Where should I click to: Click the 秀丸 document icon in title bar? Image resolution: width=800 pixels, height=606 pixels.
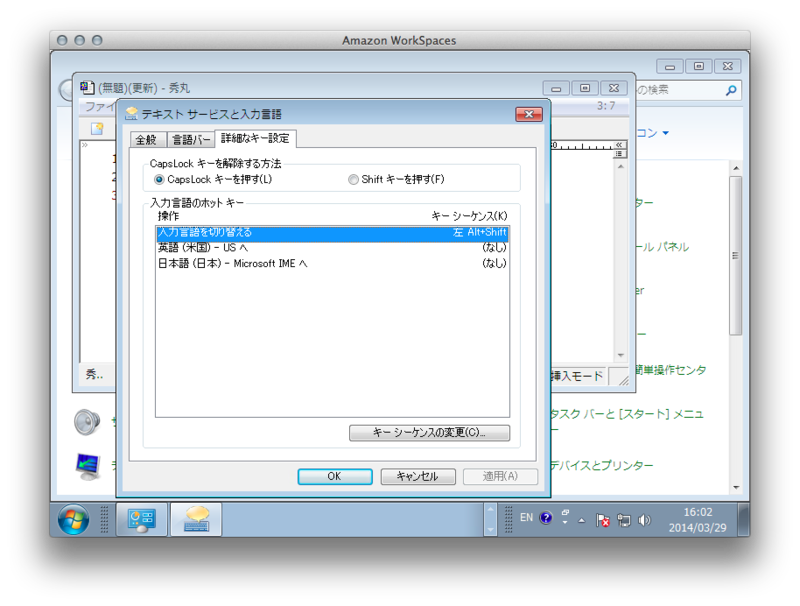(x=87, y=88)
